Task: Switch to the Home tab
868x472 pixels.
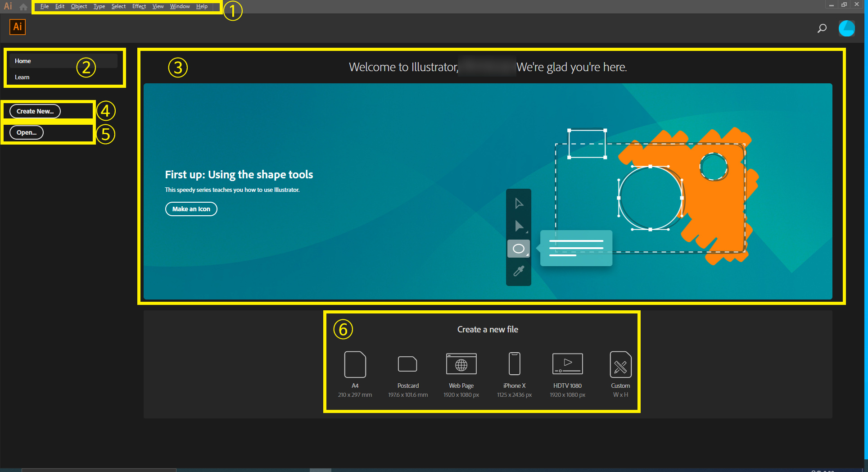Action: tap(63, 61)
